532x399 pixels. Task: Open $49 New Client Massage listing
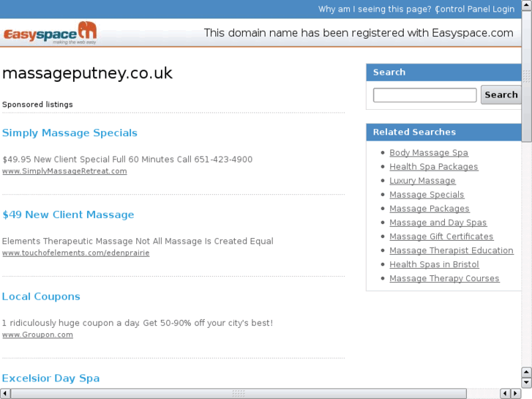coord(68,215)
